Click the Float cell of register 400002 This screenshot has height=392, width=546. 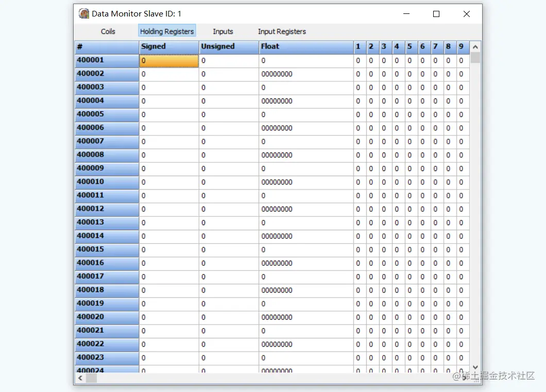coord(306,74)
